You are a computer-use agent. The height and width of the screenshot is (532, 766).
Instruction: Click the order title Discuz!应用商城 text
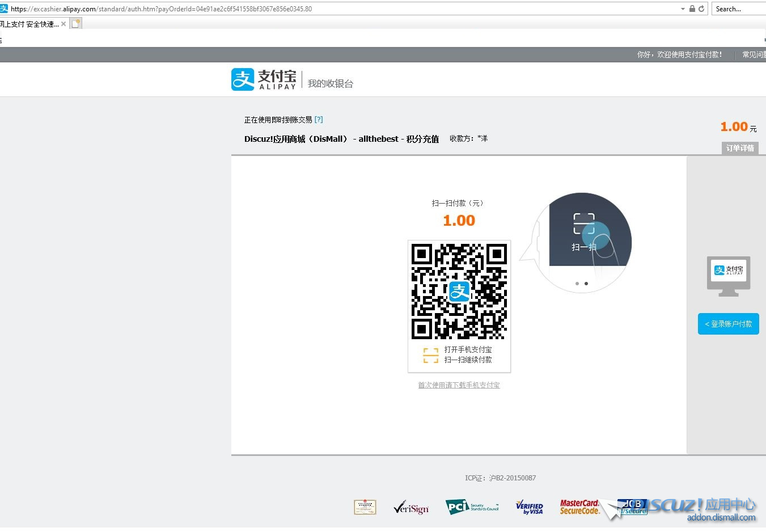coord(341,139)
